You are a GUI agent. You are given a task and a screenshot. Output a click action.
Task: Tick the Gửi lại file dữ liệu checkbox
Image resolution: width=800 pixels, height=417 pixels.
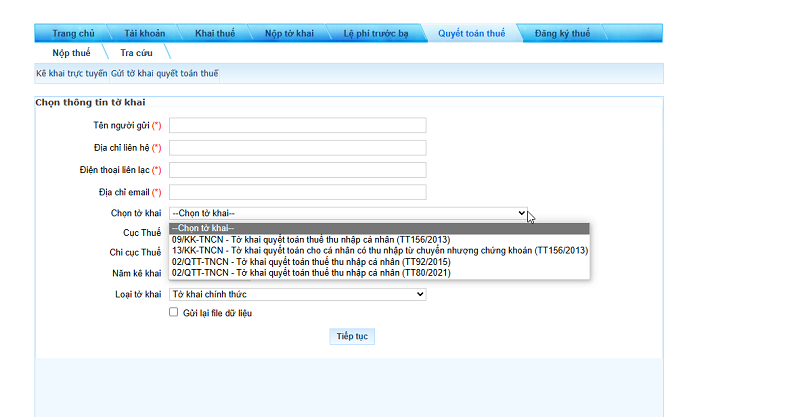tap(173, 312)
